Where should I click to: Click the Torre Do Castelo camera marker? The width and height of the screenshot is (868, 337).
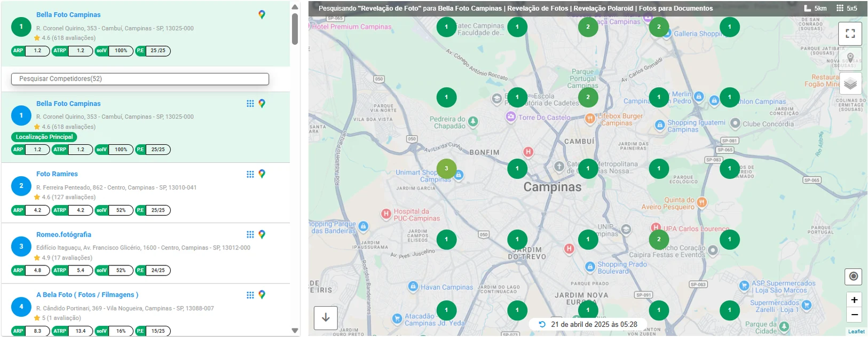point(511,117)
